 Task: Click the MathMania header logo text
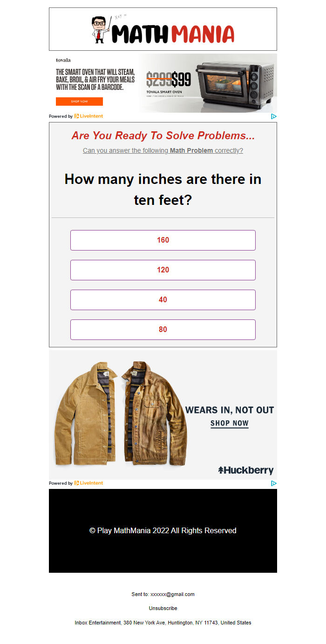tap(173, 34)
